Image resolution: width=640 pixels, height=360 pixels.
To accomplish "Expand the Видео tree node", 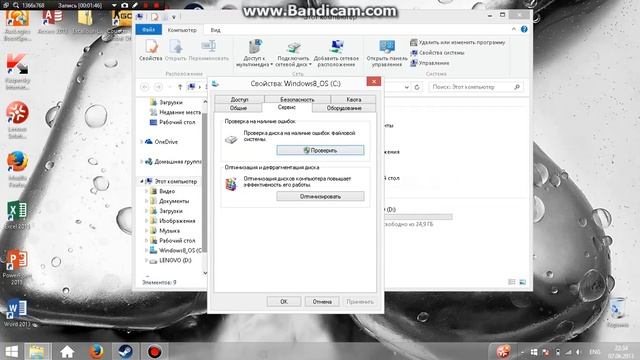I will pyautogui.click(x=147, y=191).
